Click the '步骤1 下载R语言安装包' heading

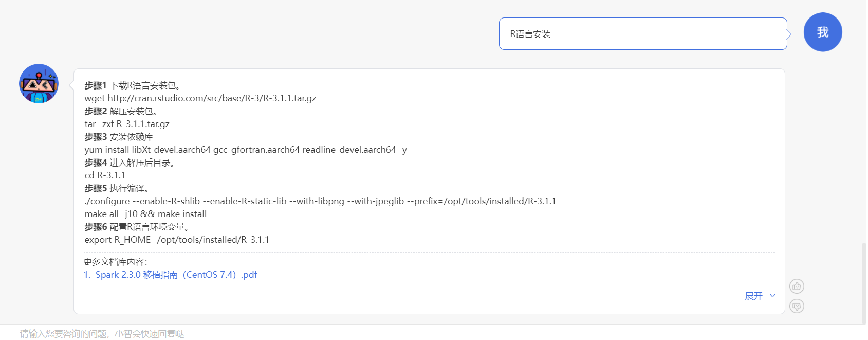pos(132,85)
